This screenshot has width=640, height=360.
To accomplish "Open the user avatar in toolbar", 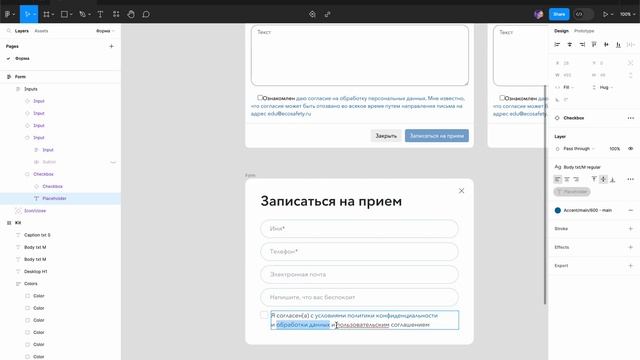I will (539, 14).
